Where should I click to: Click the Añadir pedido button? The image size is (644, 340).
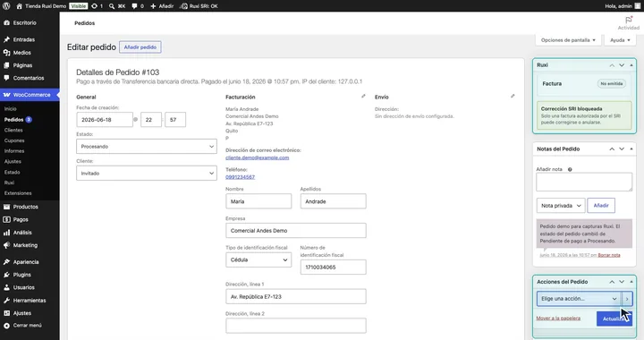140,47
